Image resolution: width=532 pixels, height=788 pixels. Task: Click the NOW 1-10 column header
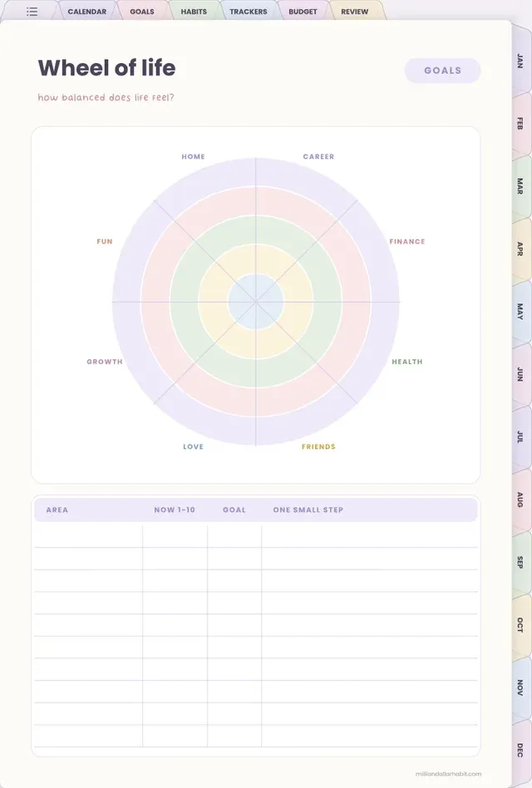tap(175, 510)
